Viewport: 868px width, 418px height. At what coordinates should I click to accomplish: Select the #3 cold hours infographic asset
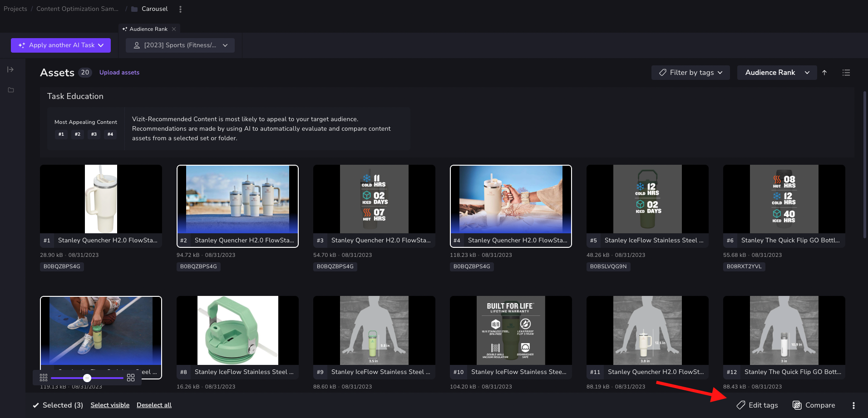pyautogui.click(x=374, y=199)
